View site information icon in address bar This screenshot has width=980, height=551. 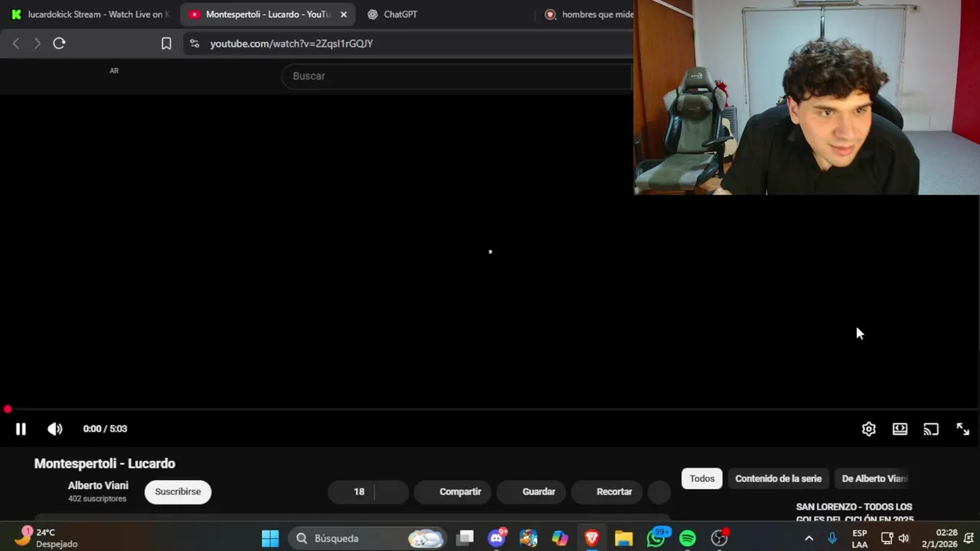click(x=194, y=44)
